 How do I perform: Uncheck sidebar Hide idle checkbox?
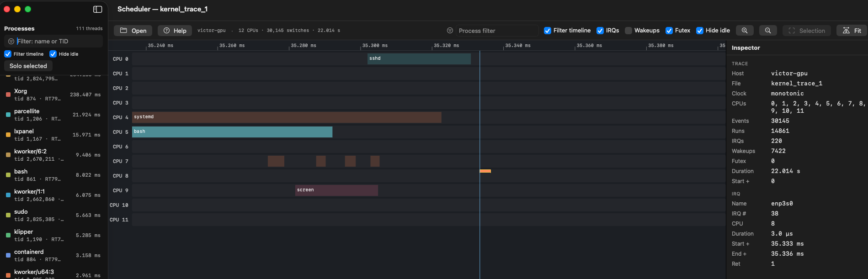pos(53,54)
